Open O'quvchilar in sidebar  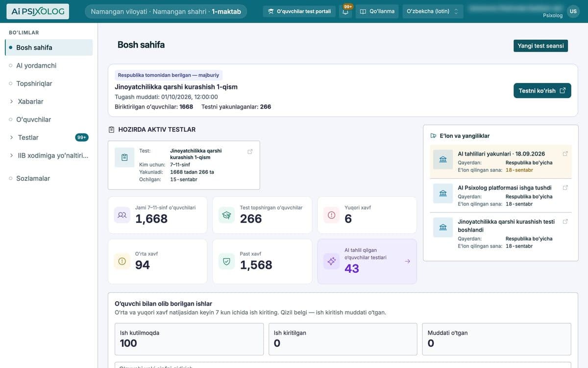pos(49,119)
